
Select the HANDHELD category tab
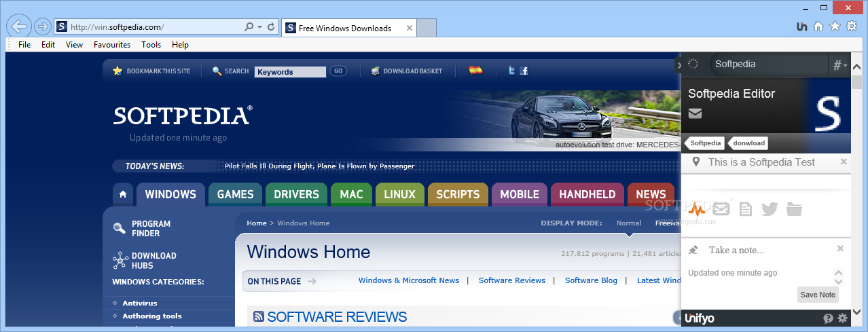(587, 194)
